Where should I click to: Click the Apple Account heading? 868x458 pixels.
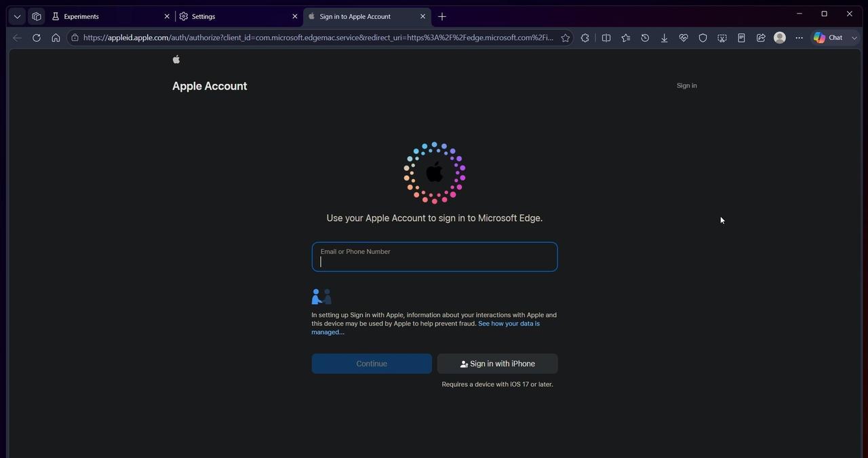210,86
